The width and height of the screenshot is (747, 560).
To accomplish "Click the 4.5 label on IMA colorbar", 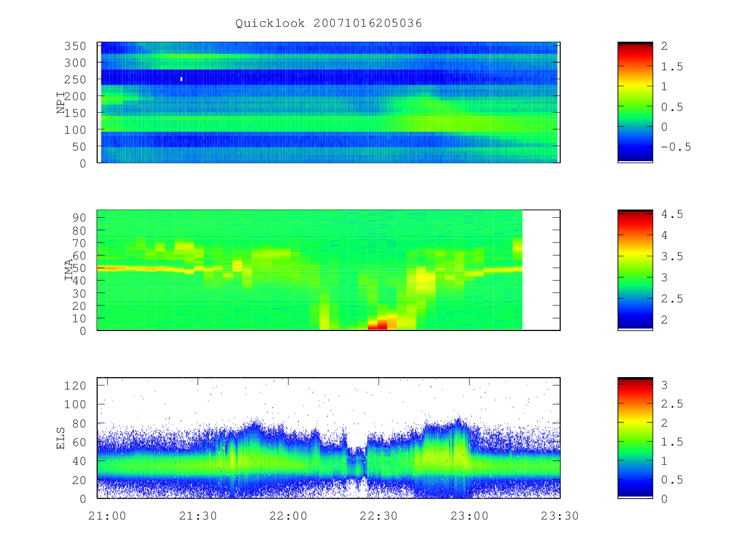I will click(672, 214).
